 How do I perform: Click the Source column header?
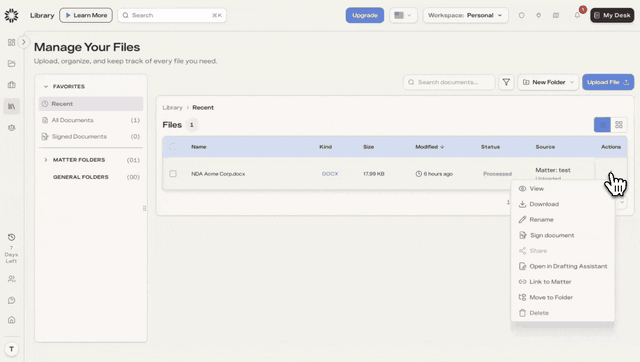[x=545, y=147]
